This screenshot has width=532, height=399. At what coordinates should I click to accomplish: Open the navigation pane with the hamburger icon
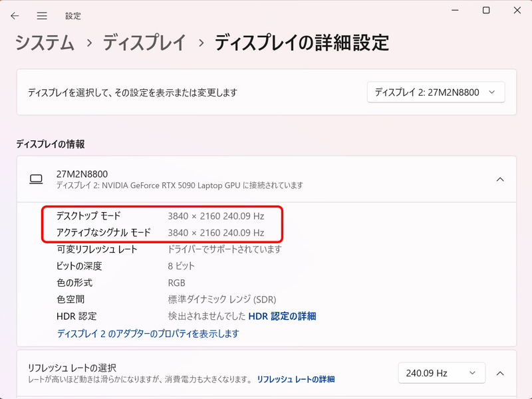[41, 15]
